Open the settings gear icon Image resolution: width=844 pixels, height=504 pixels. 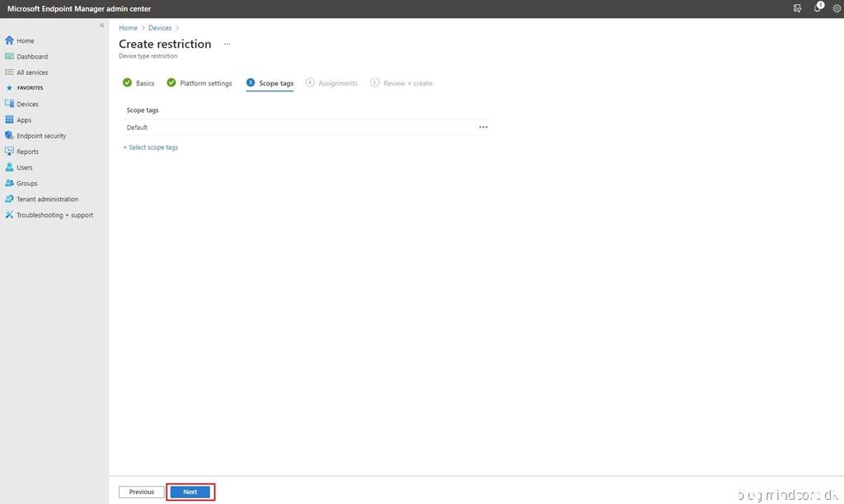(x=836, y=8)
